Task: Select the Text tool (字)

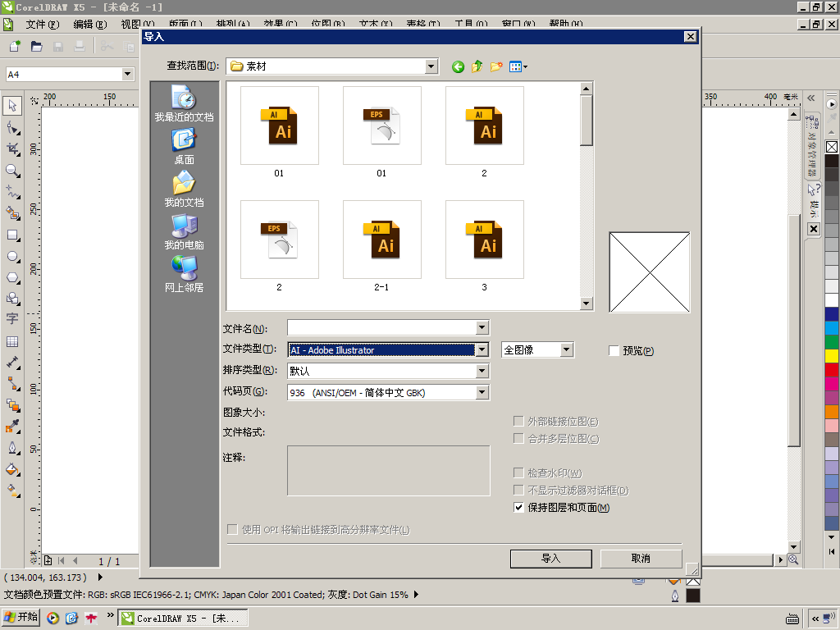Action: tap(12, 319)
